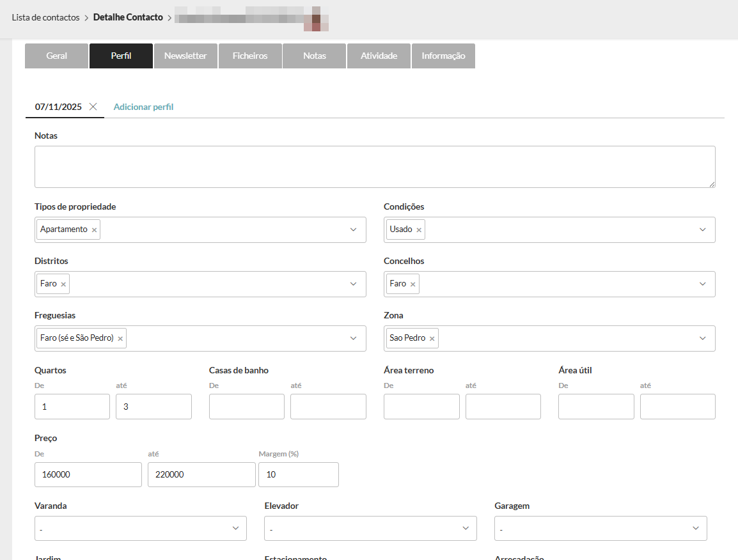Remove the Usado condition tag

pos(419,230)
